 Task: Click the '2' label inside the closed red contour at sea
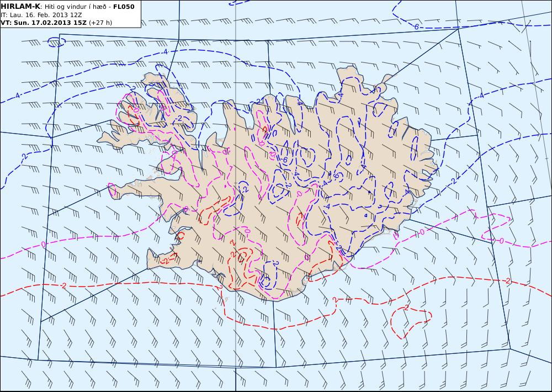tap(407, 308)
